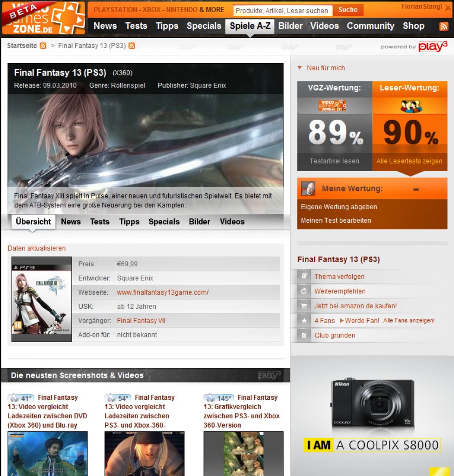Select the Übersicht game tab

pos(33,222)
